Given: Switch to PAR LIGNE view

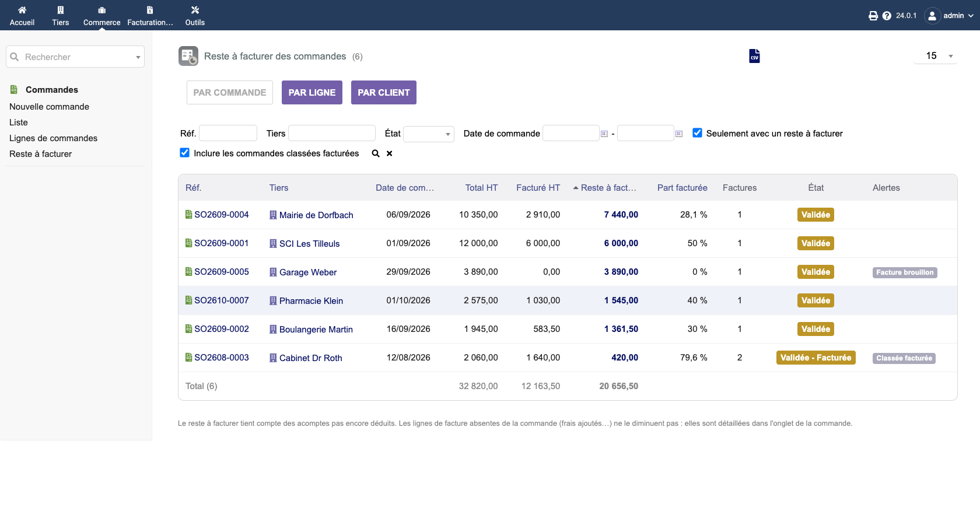Looking at the screenshot, I should (312, 93).
